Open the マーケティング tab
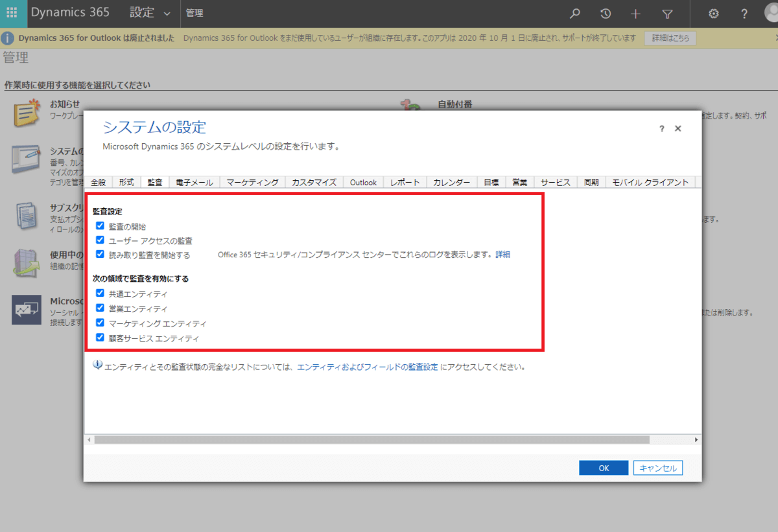Viewport: 778px width, 532px height. [253, 182]
